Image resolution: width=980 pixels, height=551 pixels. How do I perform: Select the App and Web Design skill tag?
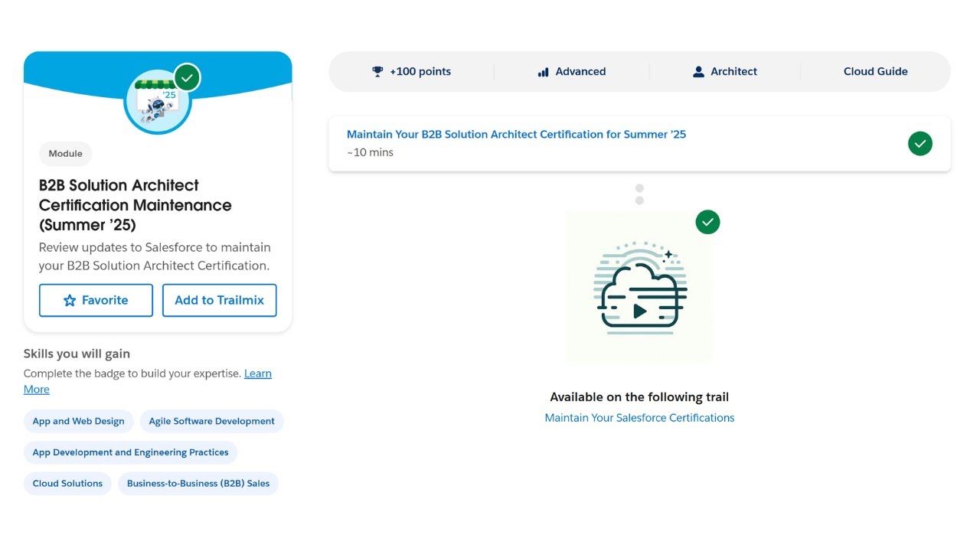tap(78, 421)
